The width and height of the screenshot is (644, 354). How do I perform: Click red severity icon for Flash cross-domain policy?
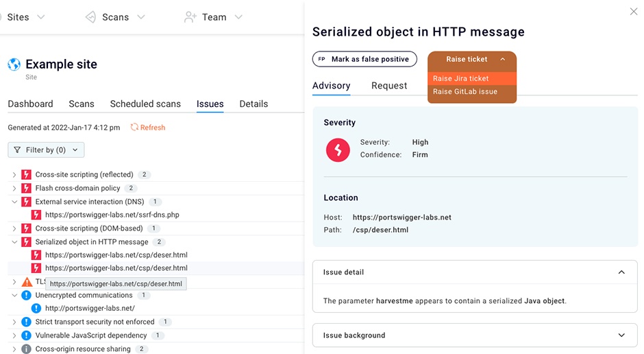26,188
